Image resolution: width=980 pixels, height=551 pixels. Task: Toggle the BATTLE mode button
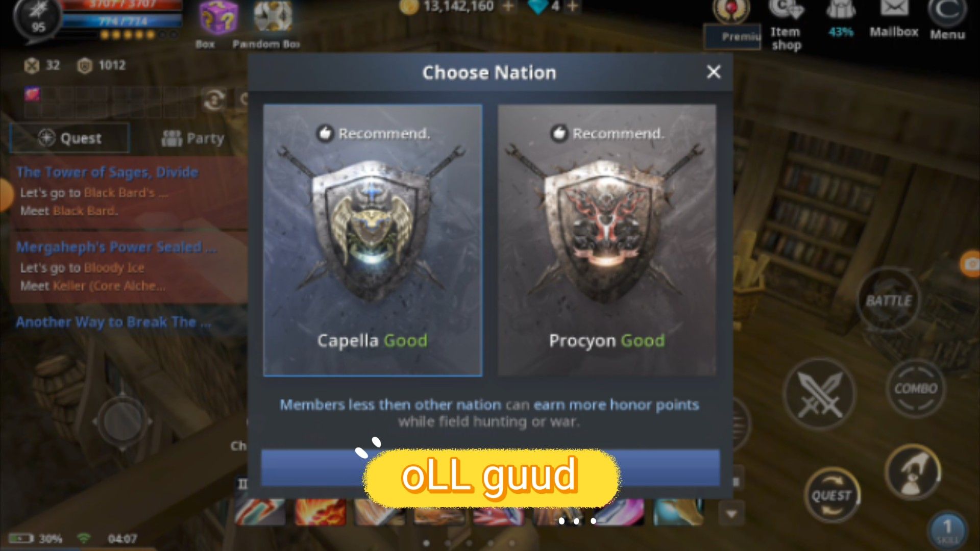coord(889,300)
